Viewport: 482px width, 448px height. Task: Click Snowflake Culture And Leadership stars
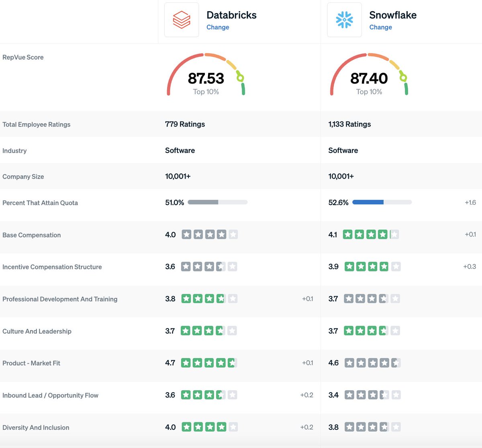tap(372, 331)
